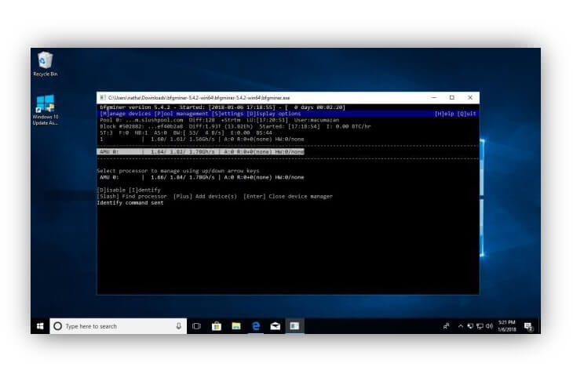Launch Microsoft Store from the taskbar

pos(217,326)
